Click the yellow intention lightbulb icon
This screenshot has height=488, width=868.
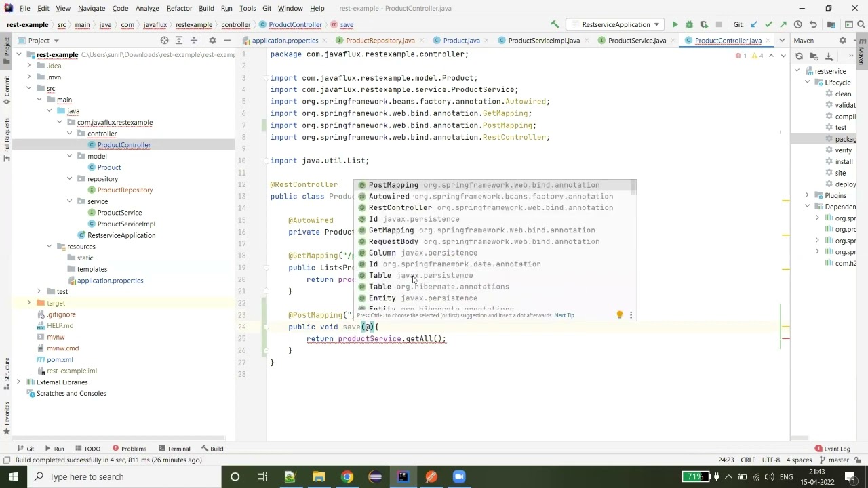[x=619, y=315]
